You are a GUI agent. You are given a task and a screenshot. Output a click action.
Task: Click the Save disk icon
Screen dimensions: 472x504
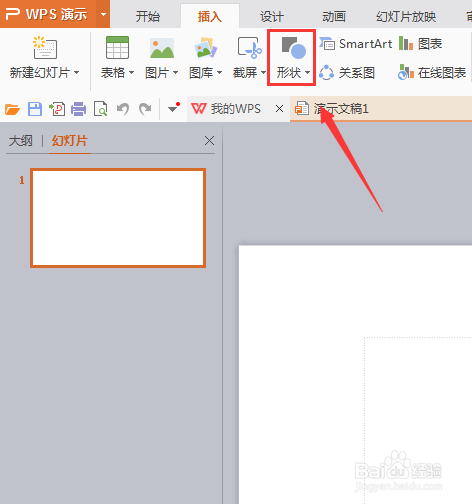[x=35, y=109]
